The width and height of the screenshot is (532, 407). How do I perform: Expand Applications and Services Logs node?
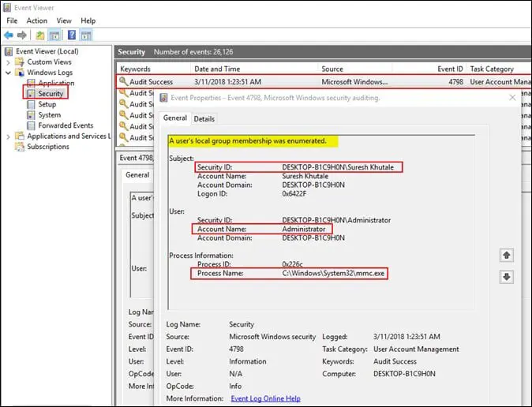pyautogui.click(x=9, y=136)
